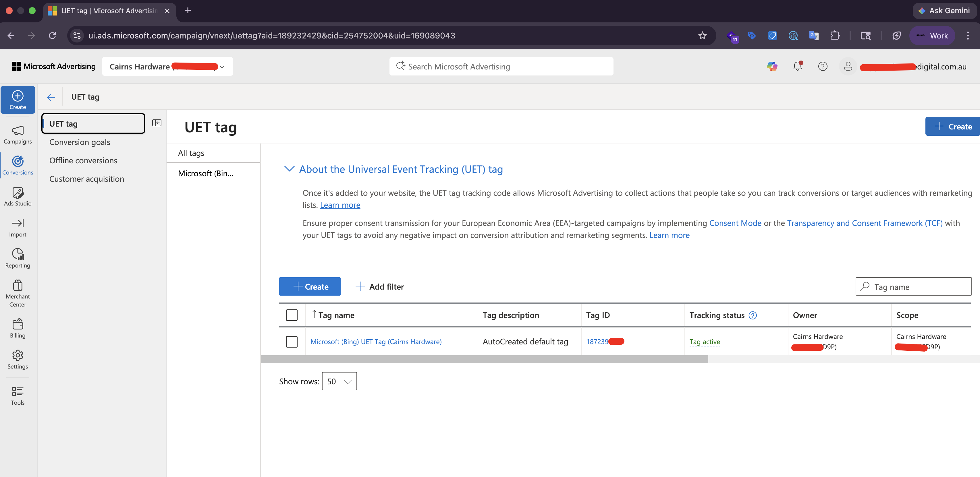This screenshot has width=980, height=477.
Task: Click Add filter
Action: [379, 287]
